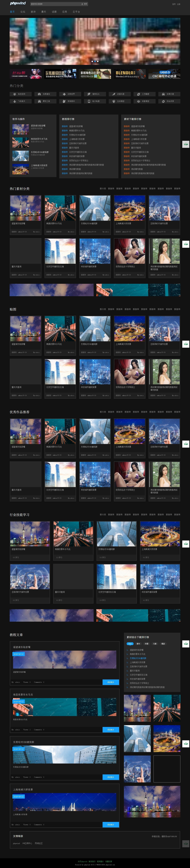Open the BLENDER 2.8 promo banner
The height and width of the screenshot is (868, 190).
(130, 74)
